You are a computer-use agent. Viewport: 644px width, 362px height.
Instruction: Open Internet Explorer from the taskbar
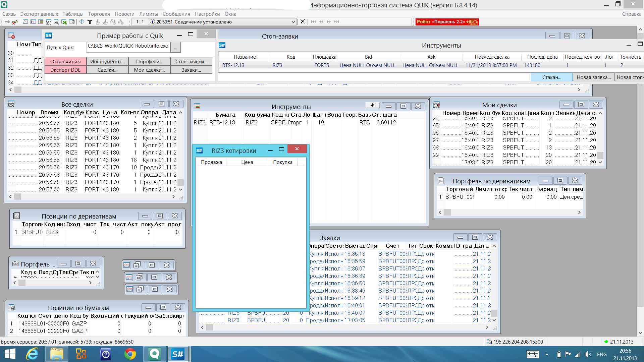[x=32, y=354]
